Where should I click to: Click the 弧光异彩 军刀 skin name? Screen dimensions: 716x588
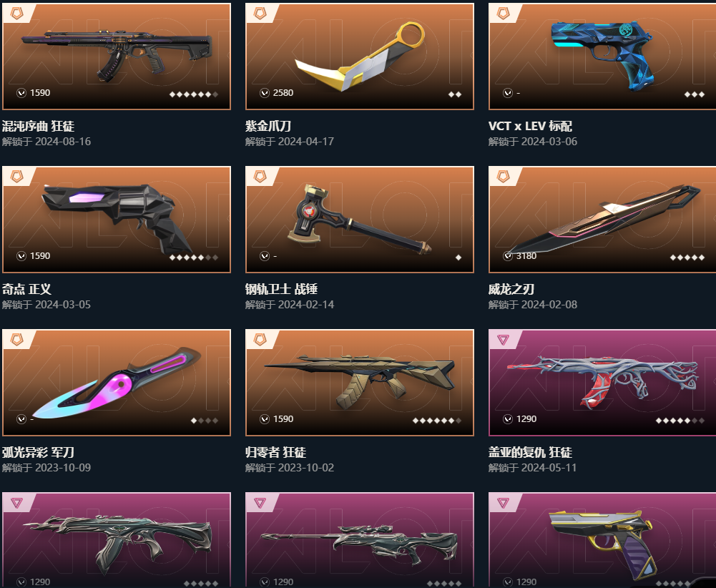click(38, 452)
